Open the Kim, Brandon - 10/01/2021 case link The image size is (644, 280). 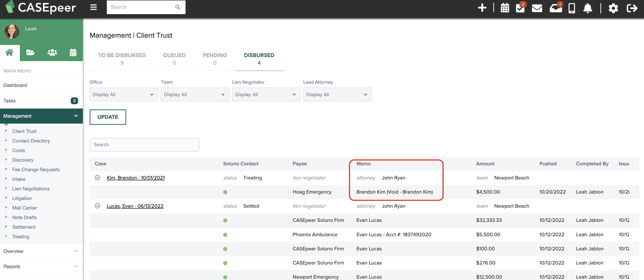(136, 178)
